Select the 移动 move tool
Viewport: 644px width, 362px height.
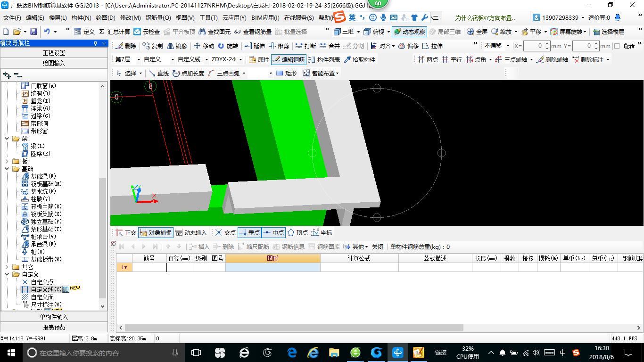(x=204, y=46)
